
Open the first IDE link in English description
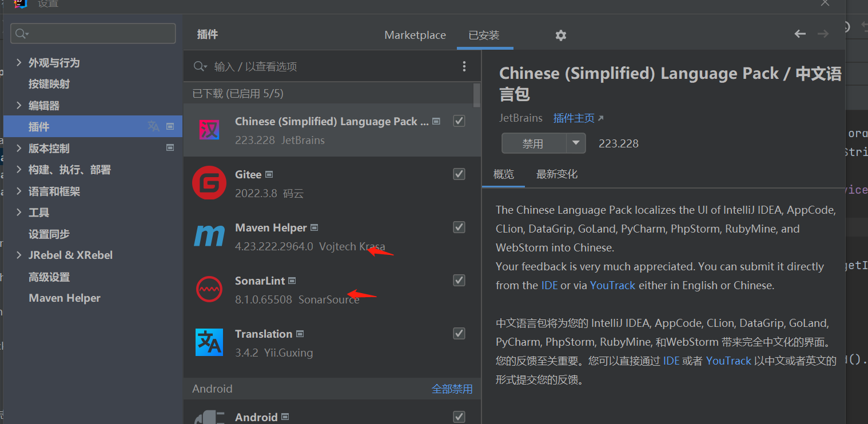[550, 285]
